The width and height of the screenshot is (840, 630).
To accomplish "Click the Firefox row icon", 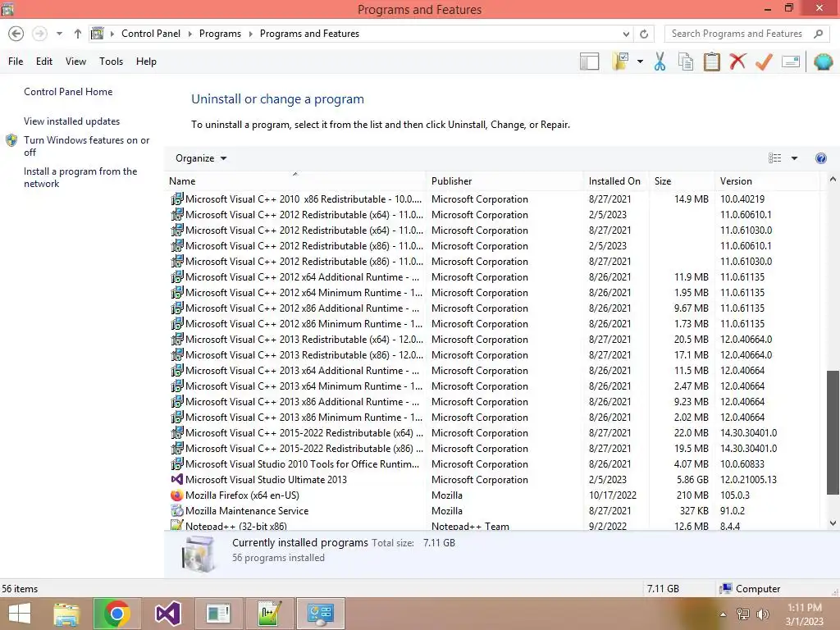I will (x=177, y=495).
